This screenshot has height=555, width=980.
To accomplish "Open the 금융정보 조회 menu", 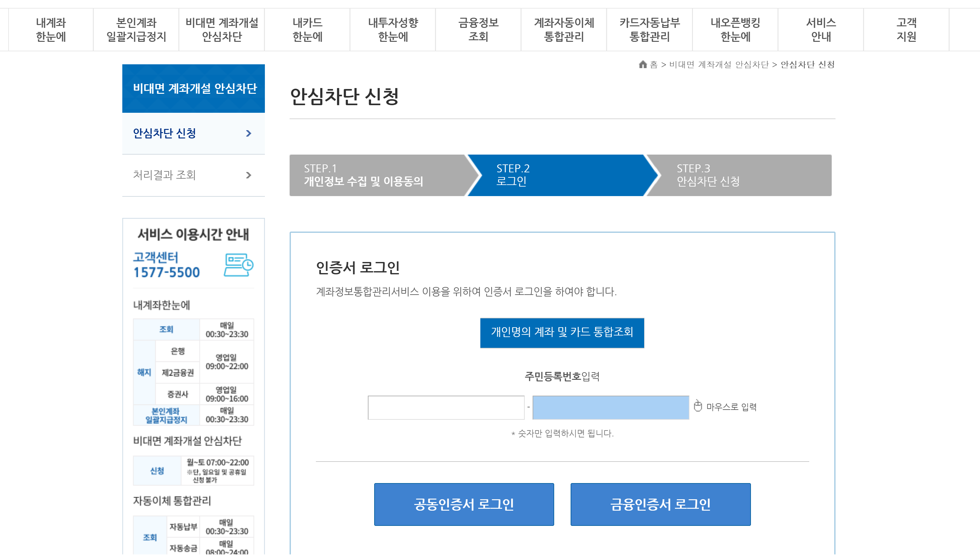I will pyautogui.click(x=478, y=30).
